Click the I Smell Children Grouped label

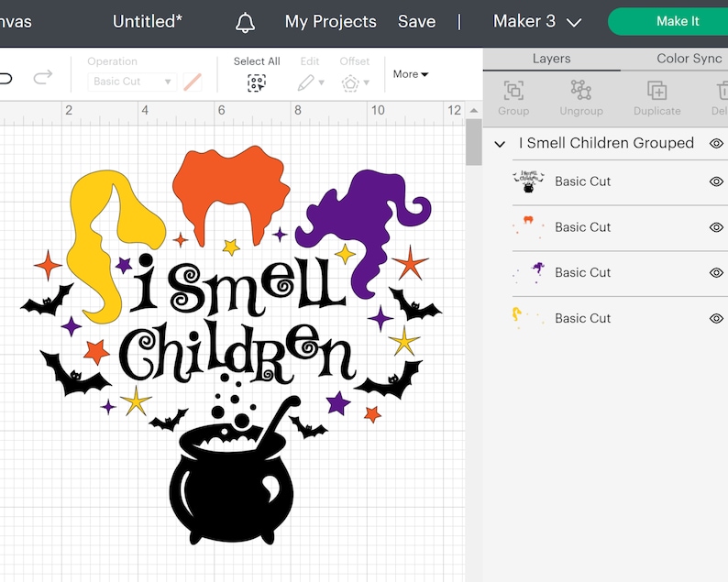pyautogui.click(x=606, y=143)
